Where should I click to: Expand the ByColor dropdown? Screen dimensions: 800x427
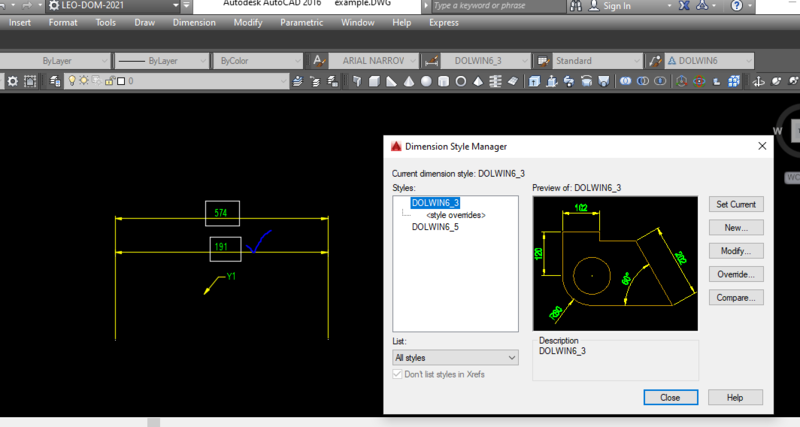pyautogui.click(x=297, y=60)
